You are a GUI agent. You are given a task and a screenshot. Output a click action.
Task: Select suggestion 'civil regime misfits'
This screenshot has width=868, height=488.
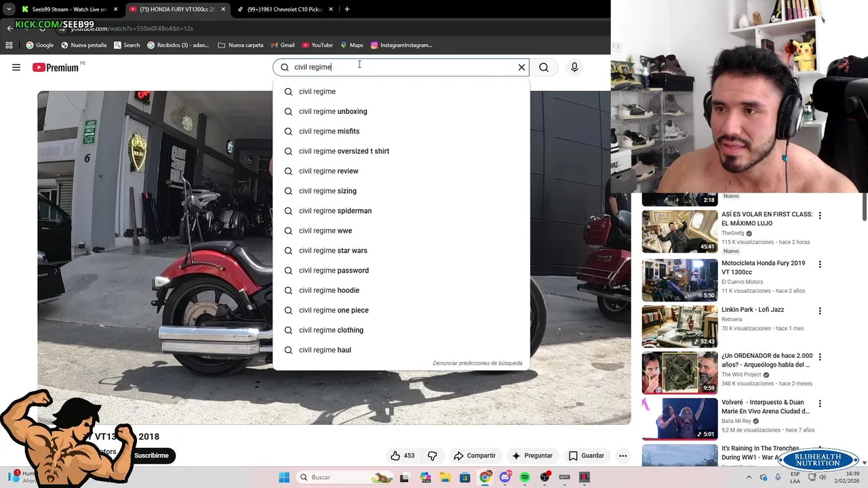point(401,131)
